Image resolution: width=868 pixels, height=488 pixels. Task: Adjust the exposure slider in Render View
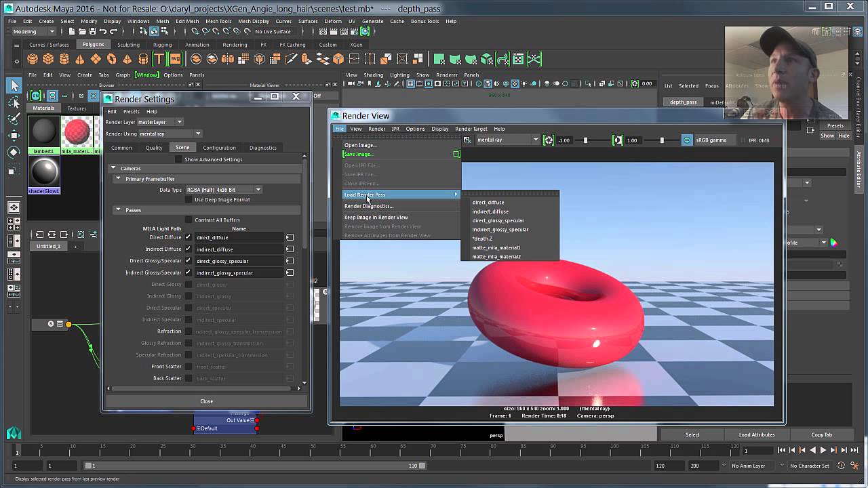click(x=585, y=140)
